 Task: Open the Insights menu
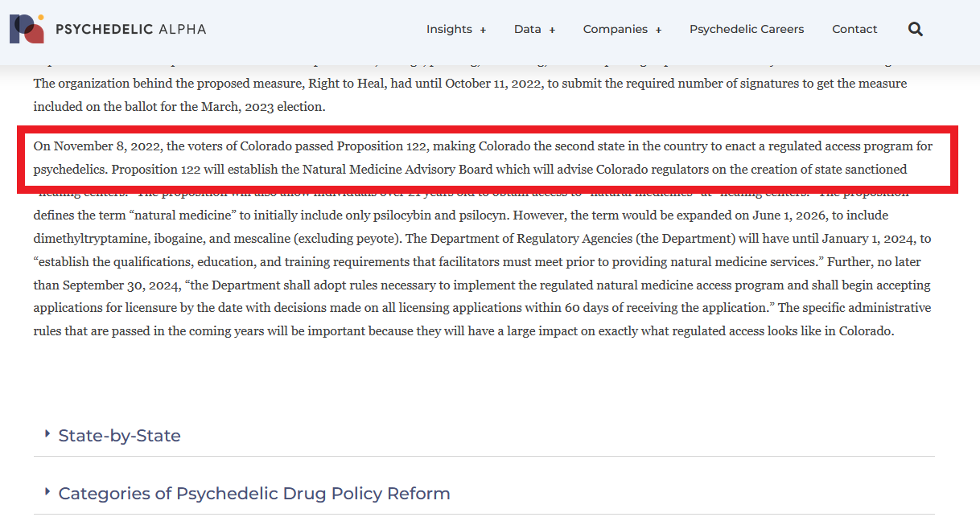click(449, 29)
